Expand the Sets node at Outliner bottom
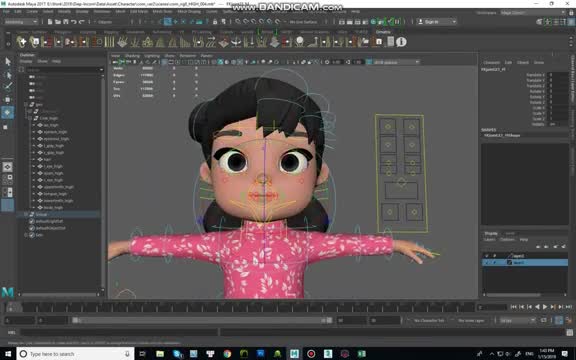Viewport: 576px width, 360px height. pyautogui.click(x=26, y=235)
